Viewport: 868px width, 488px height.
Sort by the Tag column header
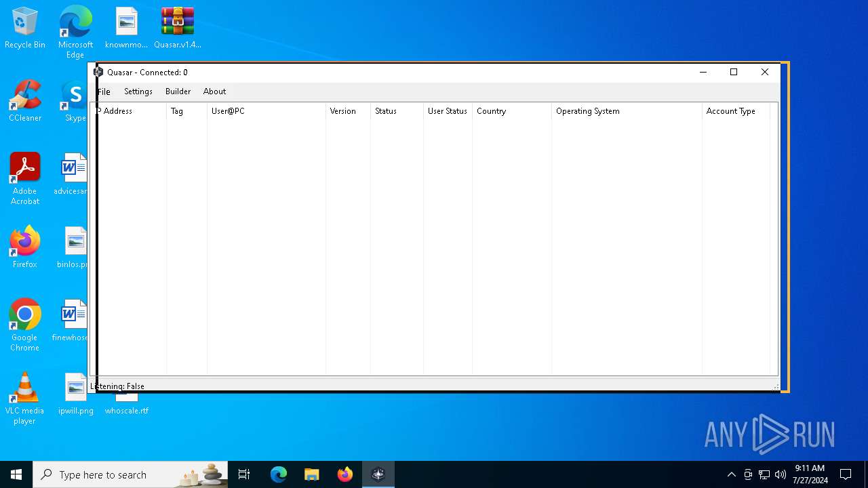[187, 111]
